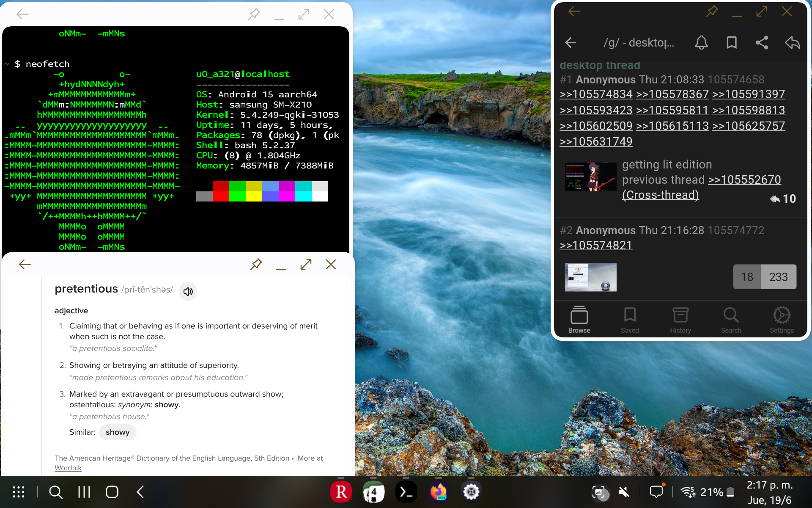Open taskbar search
This screenshot has width=812, height=508.
coord(55,492)
